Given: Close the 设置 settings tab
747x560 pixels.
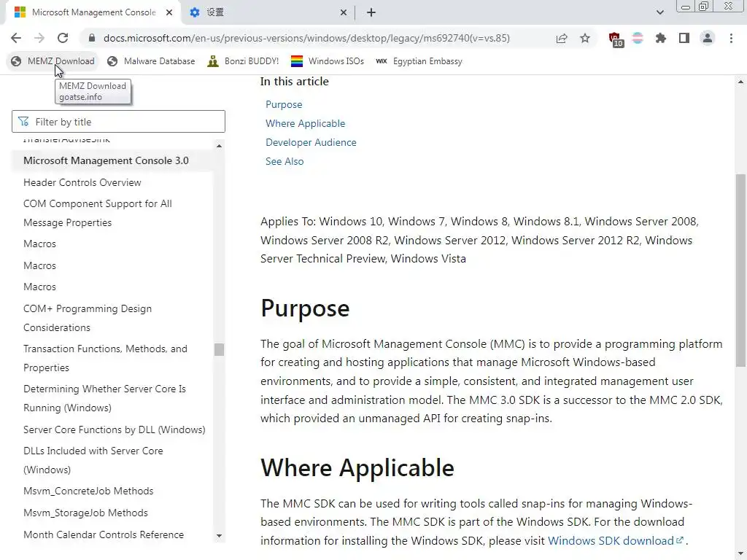Looking at the screenshot, I should 344,13.
